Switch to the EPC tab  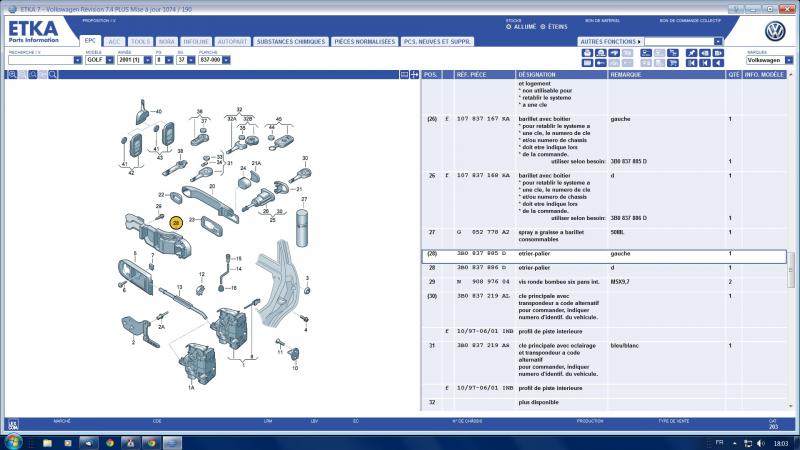tap(90, 41)
